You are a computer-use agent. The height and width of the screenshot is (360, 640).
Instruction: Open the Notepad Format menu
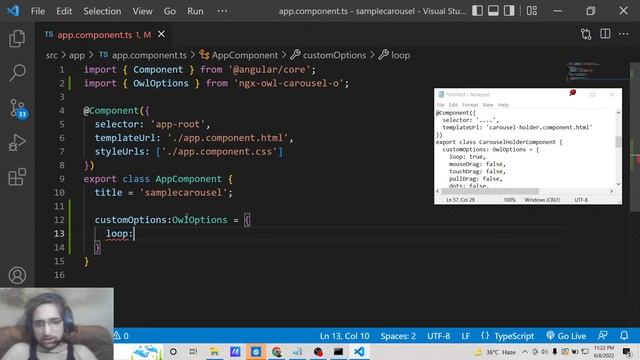(470, 105)
